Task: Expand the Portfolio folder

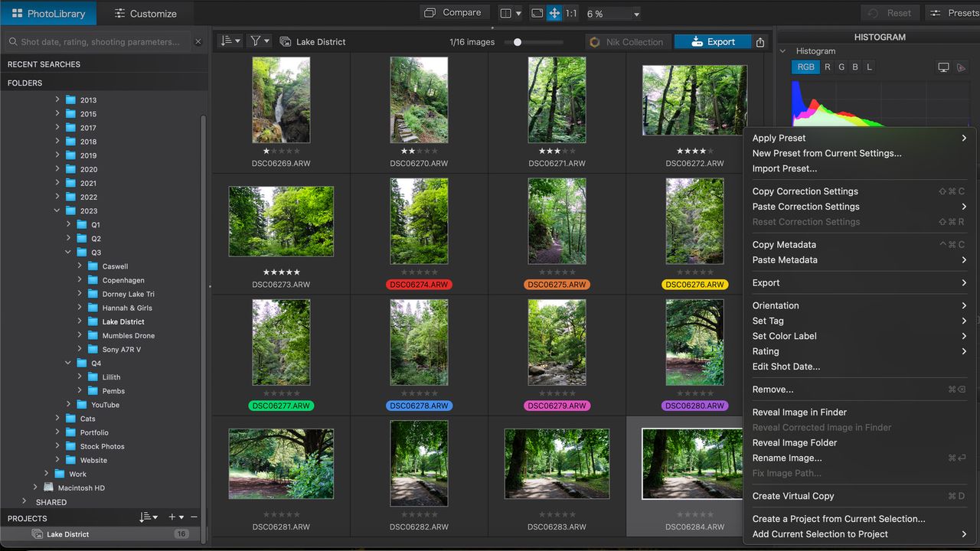Action: click(57, 432)
